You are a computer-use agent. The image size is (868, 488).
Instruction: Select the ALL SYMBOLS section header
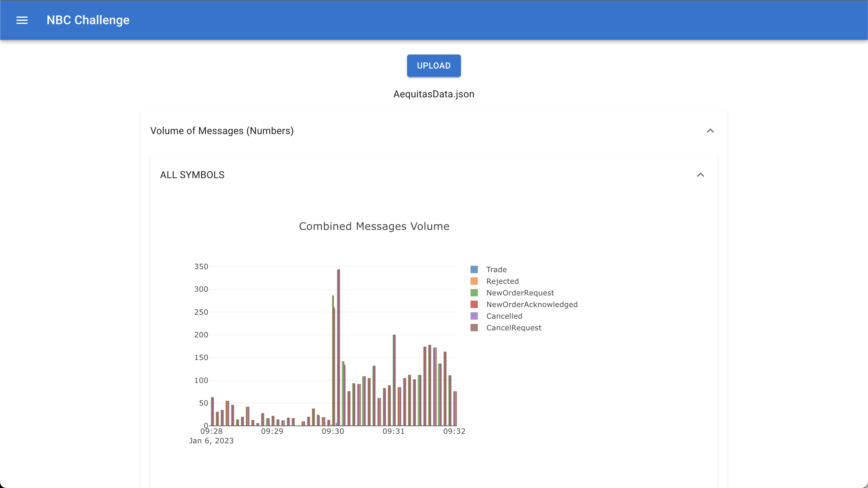pyautogui.click(x=192, y=175)
